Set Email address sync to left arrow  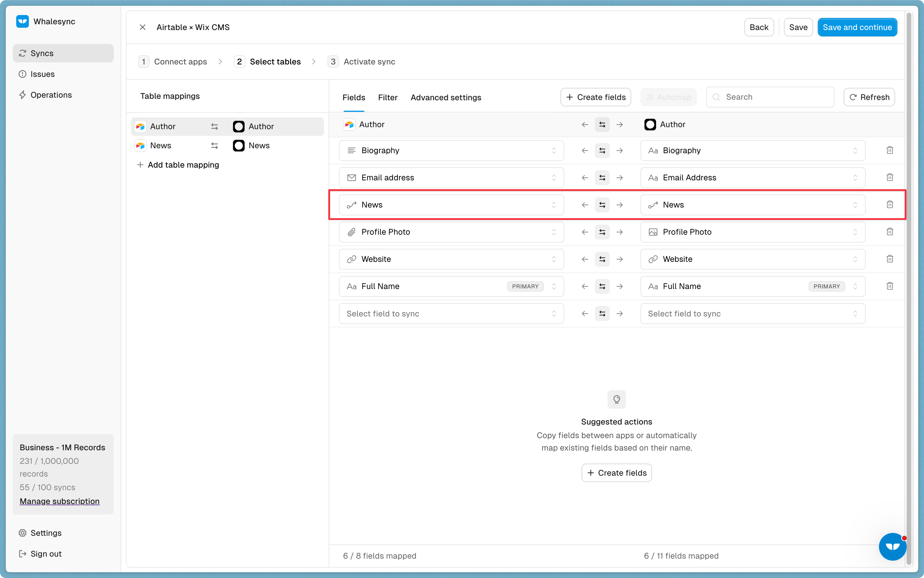pyautogui.click(x=585, y=178)
